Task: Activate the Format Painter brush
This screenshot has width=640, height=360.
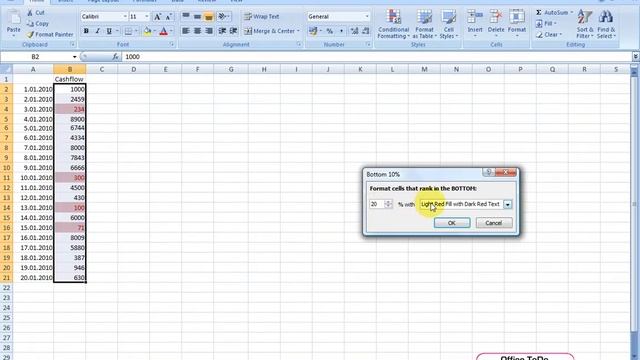Action: click(50, 35)
